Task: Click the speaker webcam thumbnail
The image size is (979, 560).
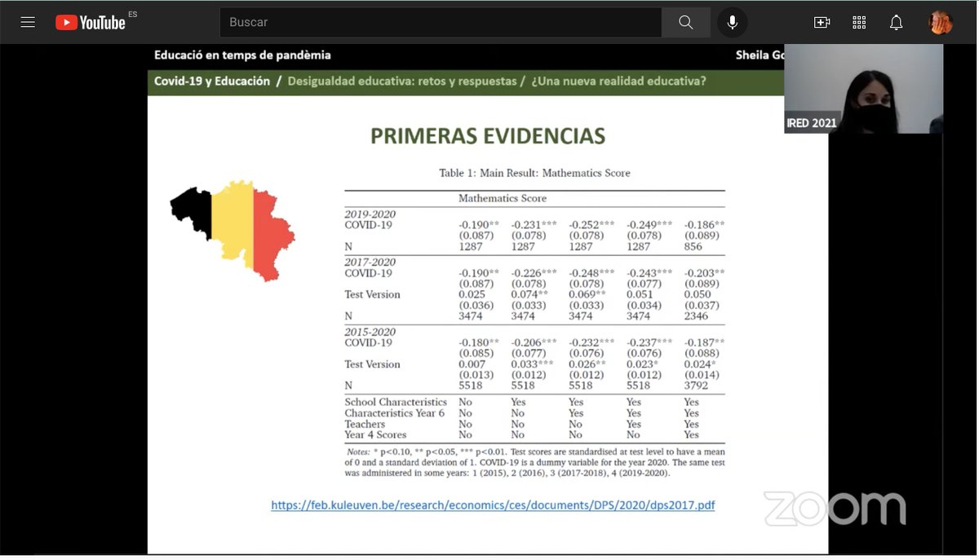Action: pyautogui.click(x=863, y=88)
